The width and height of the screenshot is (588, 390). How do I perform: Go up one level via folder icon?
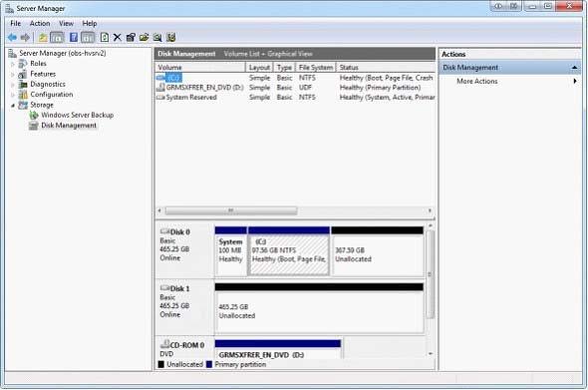(43, 38)
